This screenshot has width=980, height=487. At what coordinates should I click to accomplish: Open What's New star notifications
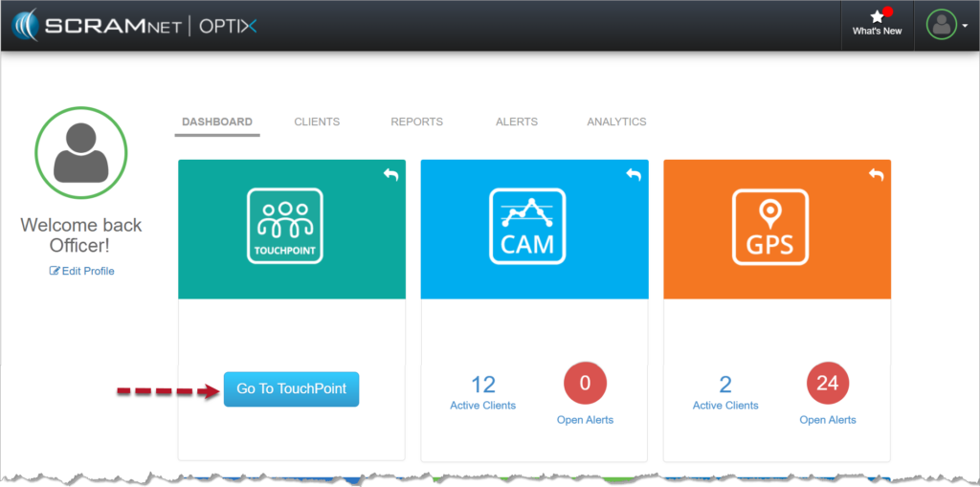tap(877, 23)
